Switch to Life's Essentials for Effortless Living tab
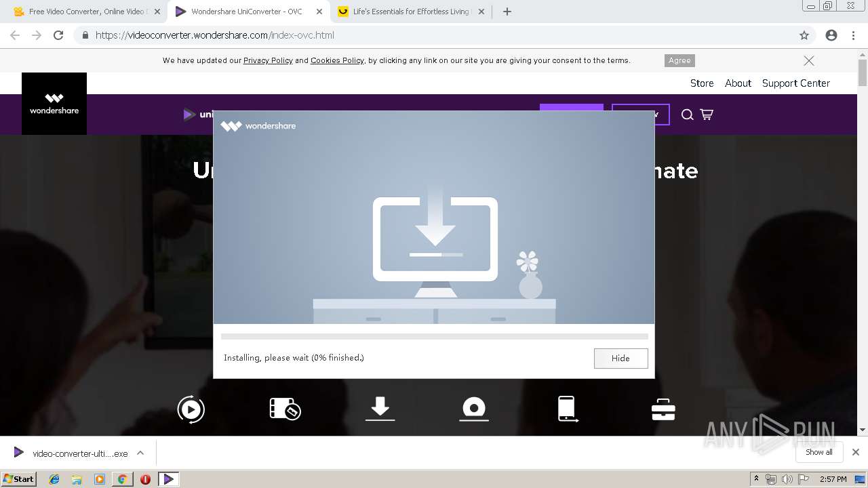Screen dimensions: 868x488 click(411, 12)
